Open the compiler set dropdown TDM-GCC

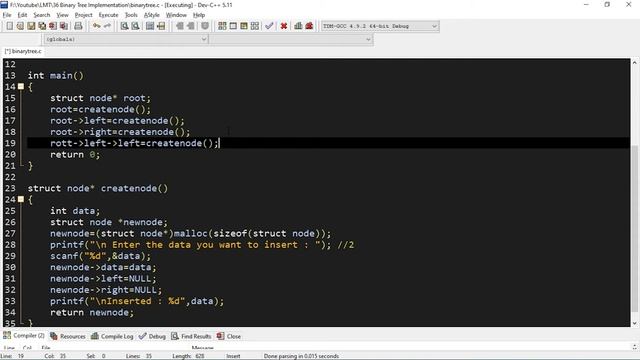(x=380, y=26)
